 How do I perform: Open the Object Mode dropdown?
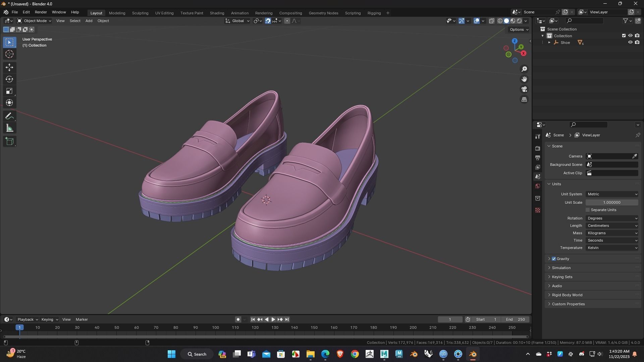click(x=34, y=21)
